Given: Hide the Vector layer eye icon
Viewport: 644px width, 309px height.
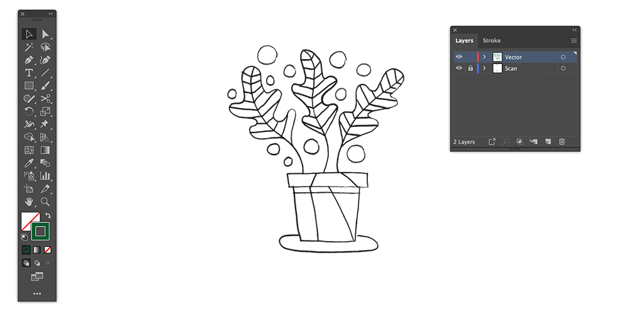Looking at the screenshot, I should coord(459,57).
